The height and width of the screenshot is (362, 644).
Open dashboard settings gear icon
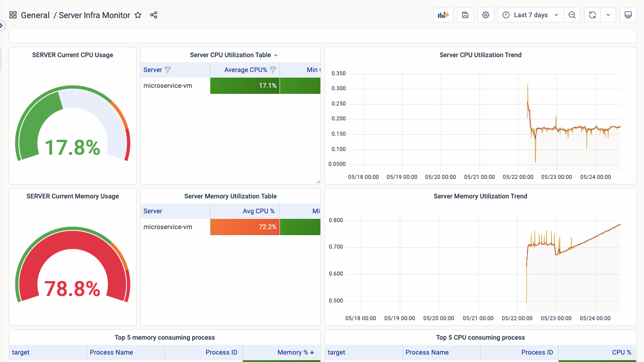click(486, 15)
